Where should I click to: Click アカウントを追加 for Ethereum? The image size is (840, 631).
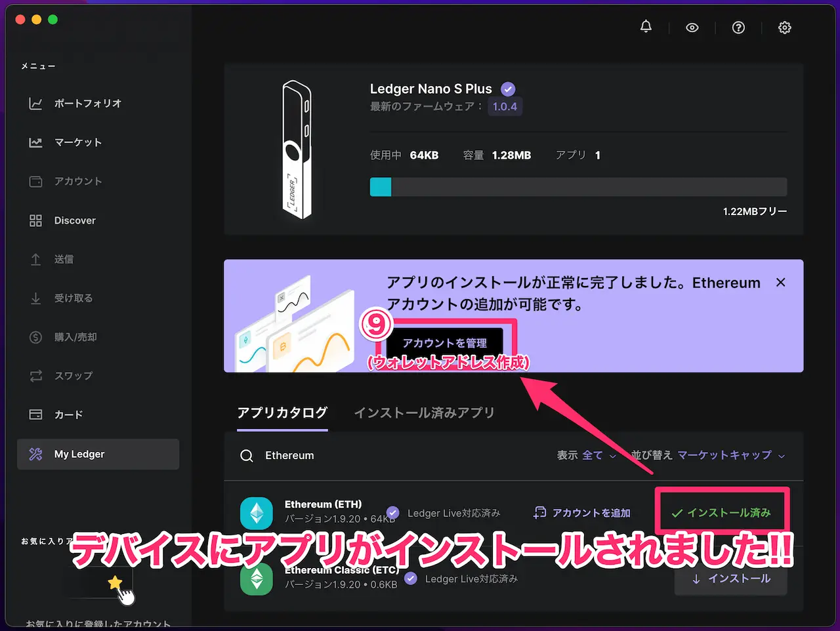582,513
